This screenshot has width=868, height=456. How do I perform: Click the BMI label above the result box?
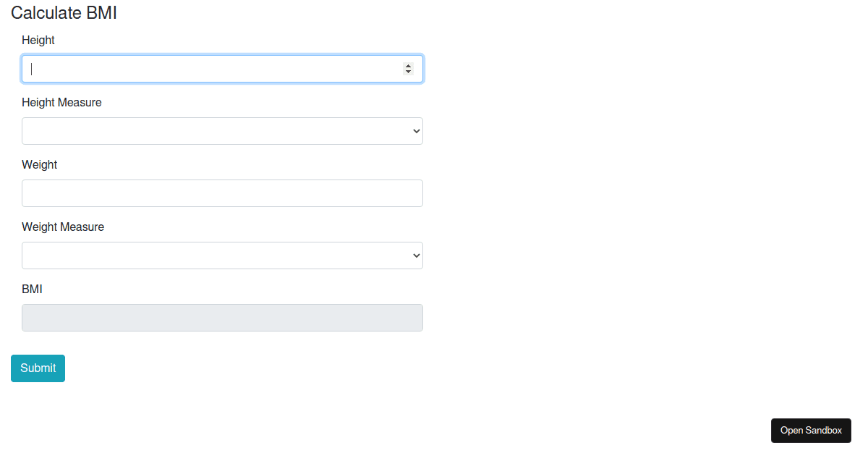(32, 289)
